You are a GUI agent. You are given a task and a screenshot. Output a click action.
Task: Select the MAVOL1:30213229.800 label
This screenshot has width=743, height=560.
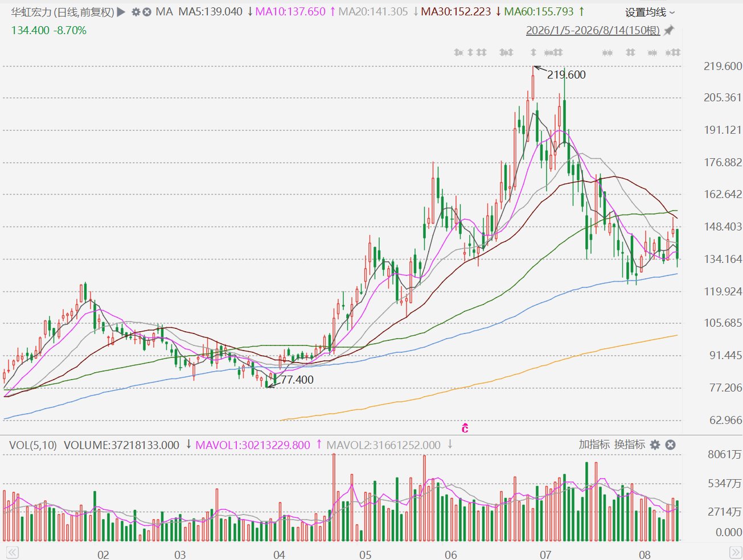[x=253, y=445]
